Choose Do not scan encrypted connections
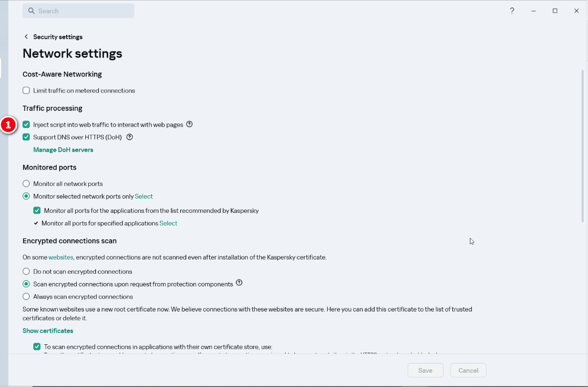This screenshot has height=387, width=588. point(26,272)
